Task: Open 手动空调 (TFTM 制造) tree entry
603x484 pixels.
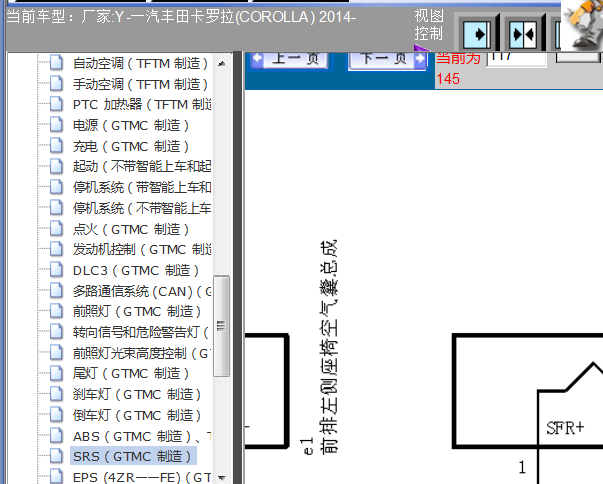Action: [x=140, y=84]
